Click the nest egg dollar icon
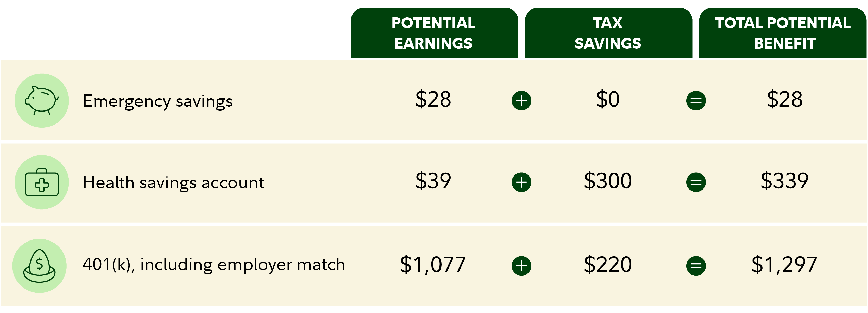 coord(39,265)
